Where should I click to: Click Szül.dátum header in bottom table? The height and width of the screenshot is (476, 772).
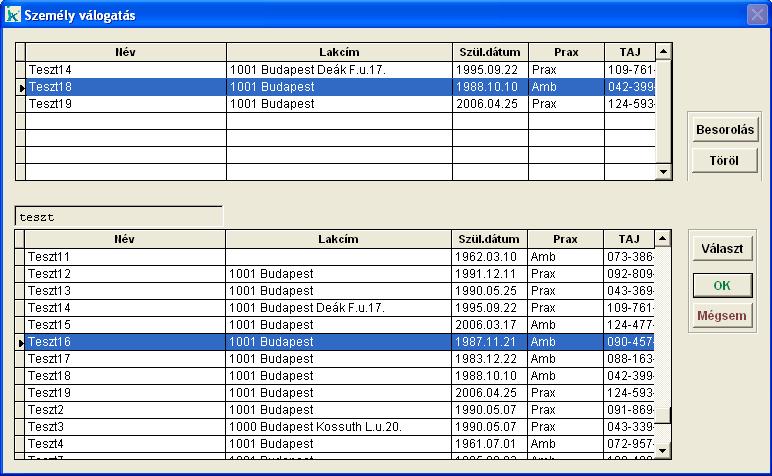(x=489, y=239)
